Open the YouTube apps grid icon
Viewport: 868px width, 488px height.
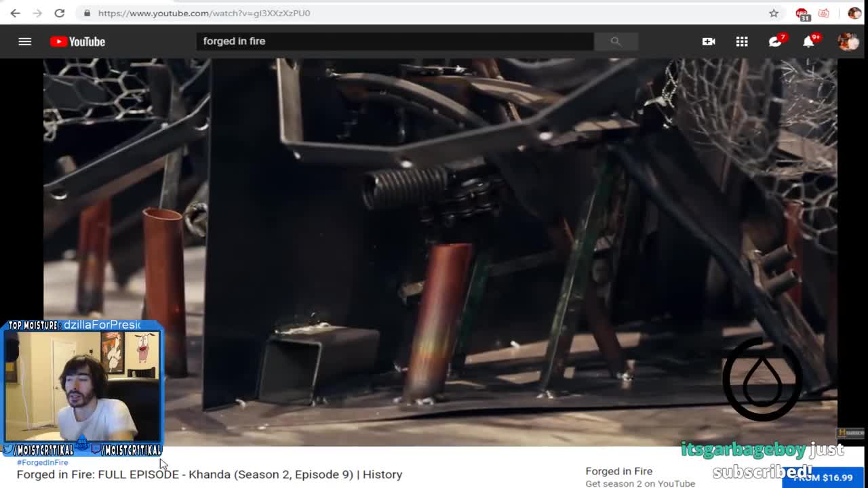(742, 41)
